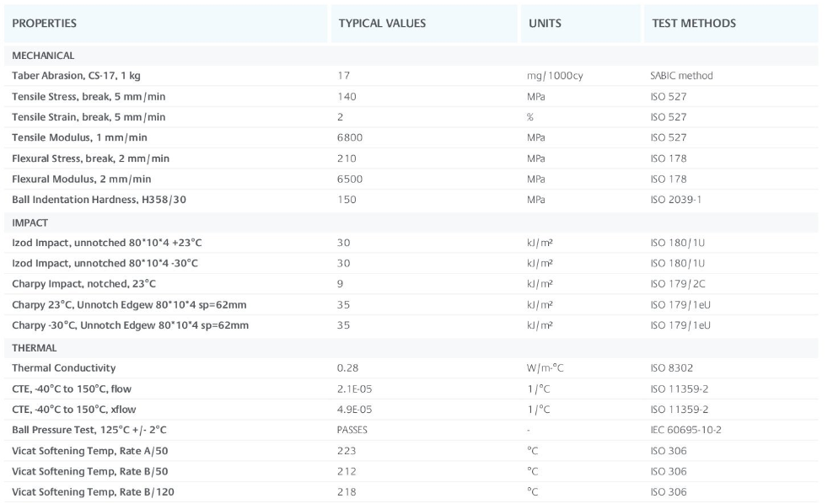Select the TEST METHODS column header

point(693,24)
